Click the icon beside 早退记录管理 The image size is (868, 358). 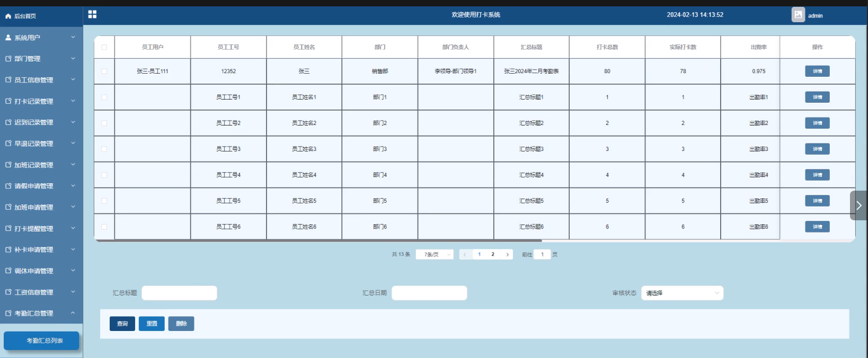(8, 144)
